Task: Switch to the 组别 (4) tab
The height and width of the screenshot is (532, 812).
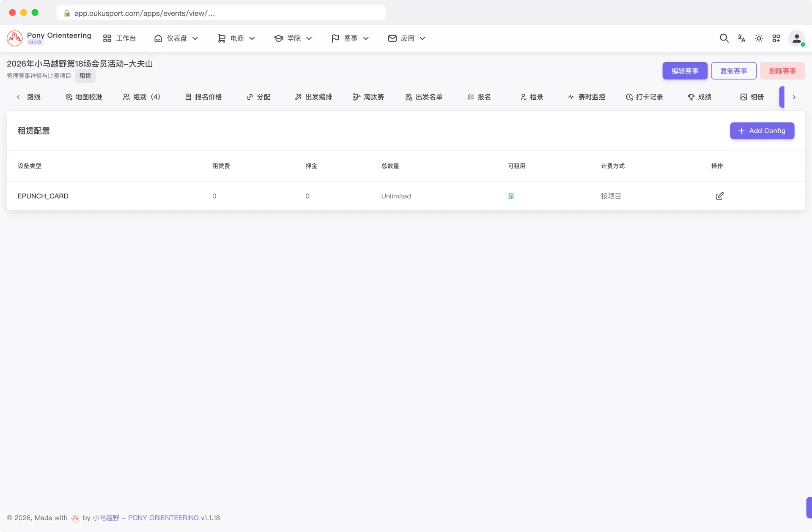Action: pyautogui.click(x=141, y=97)
